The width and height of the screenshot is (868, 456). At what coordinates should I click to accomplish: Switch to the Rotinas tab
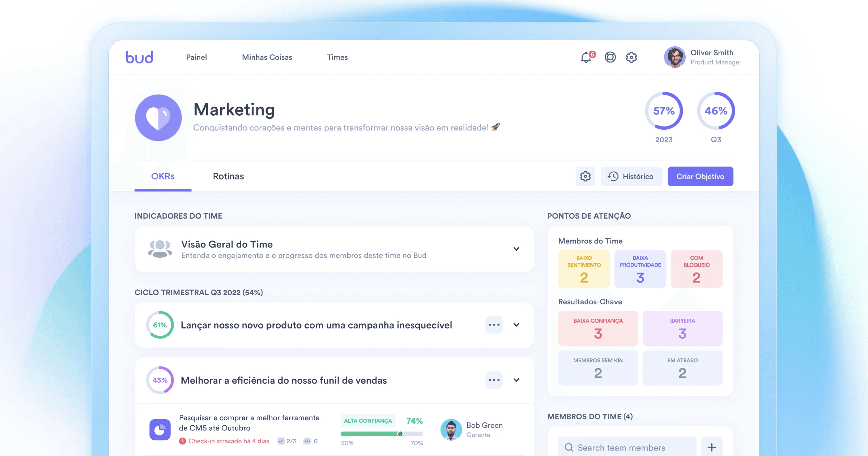point(228,176)
